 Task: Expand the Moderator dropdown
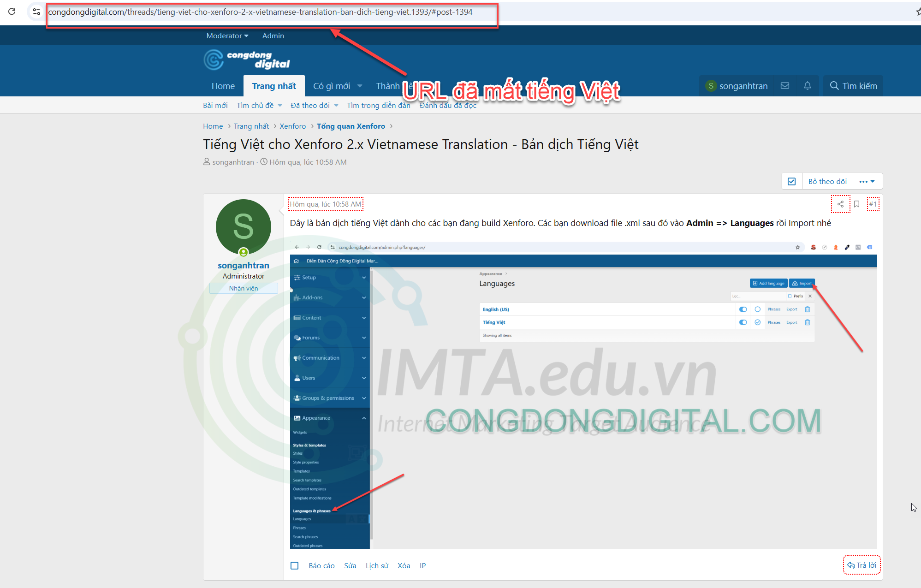pos(227,36)
